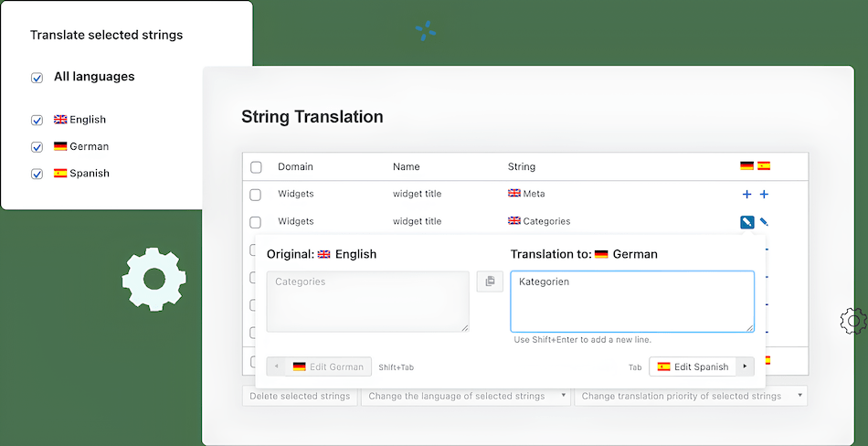Toggle the All languages checkbox
Screen dimensions: 868x446
(37, 78)
